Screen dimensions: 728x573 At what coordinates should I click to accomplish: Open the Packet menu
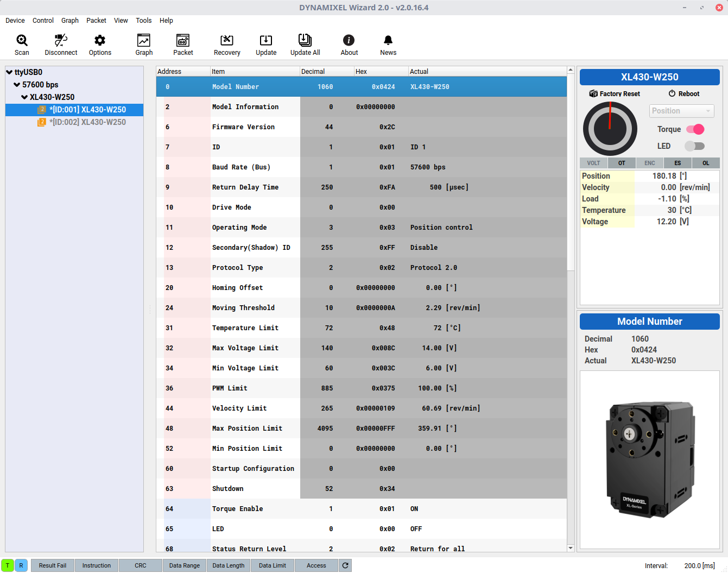pos(96,21)
